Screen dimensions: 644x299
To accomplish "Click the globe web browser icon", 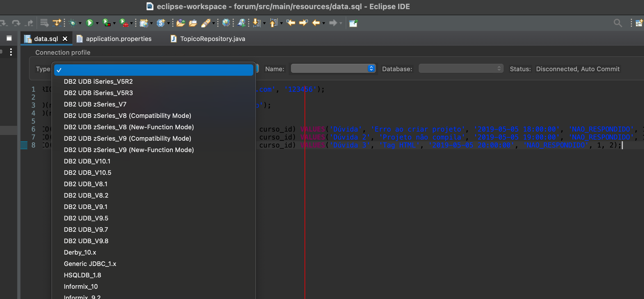I will pos(226,23).
